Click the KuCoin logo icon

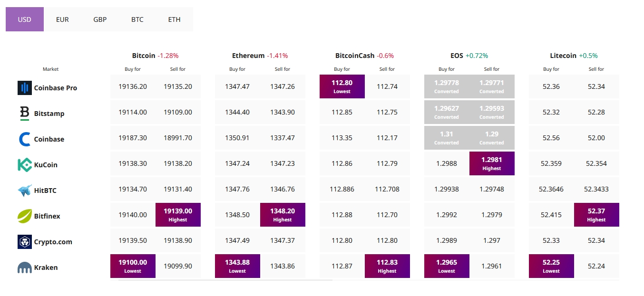coord(25,165)
